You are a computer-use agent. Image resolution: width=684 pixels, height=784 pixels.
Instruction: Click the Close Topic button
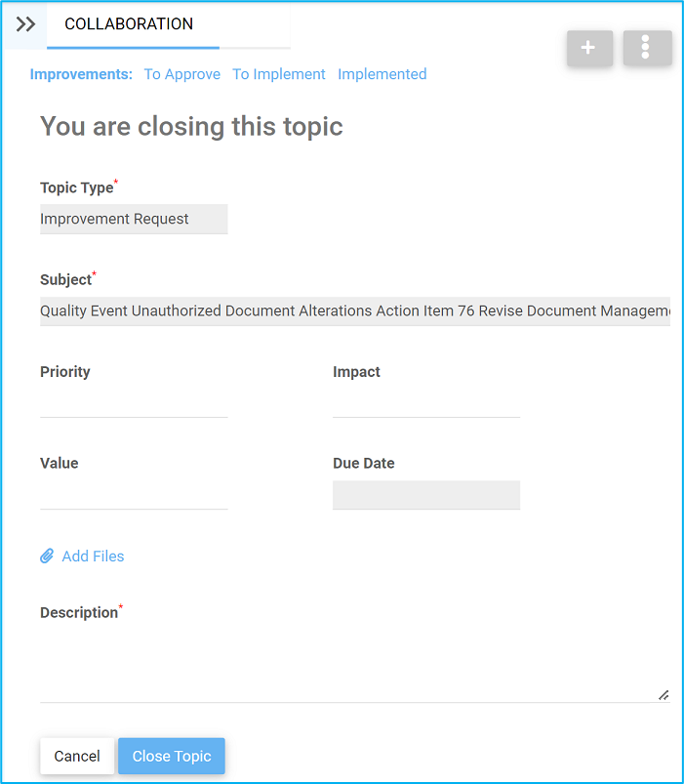[x=172, y=756]
